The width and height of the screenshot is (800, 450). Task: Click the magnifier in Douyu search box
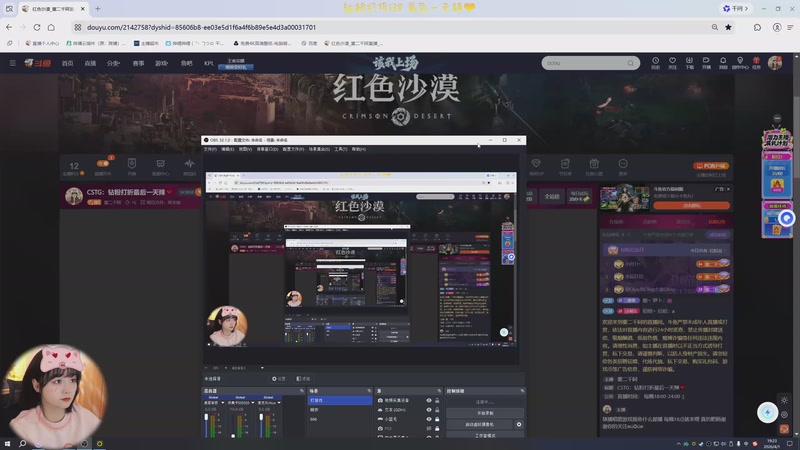(631, 63)
